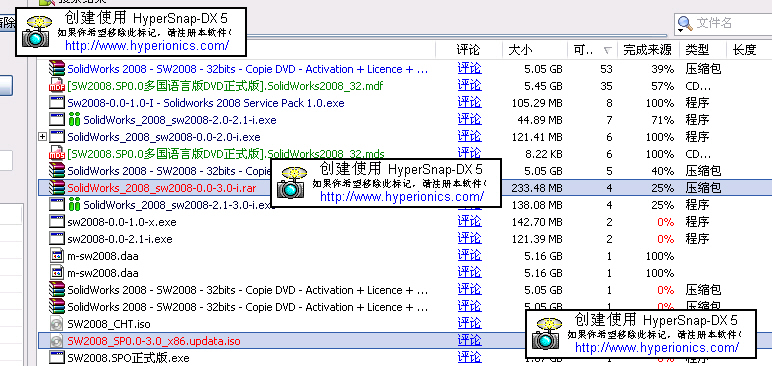Open 评论 link for sw2008-0.0-1.0-x.exe
Viewport: 772px width, 366px height.
click(469, 222)
